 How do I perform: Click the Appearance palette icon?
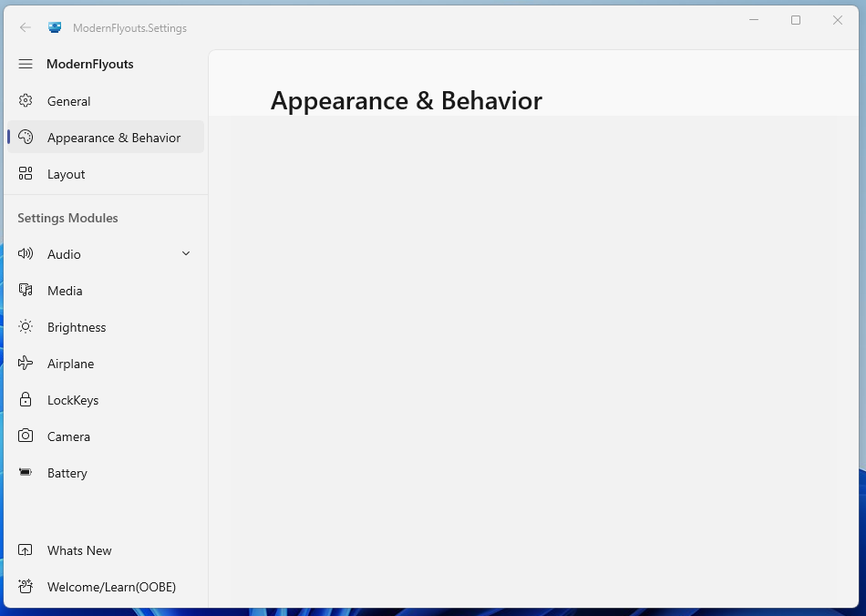tap(26, 137)
